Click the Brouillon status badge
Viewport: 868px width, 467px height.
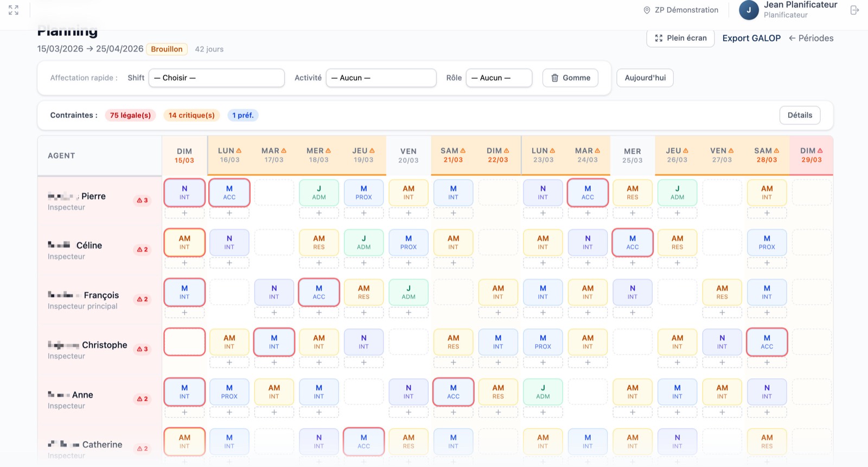pyautogui.click(x=167, y=49)
